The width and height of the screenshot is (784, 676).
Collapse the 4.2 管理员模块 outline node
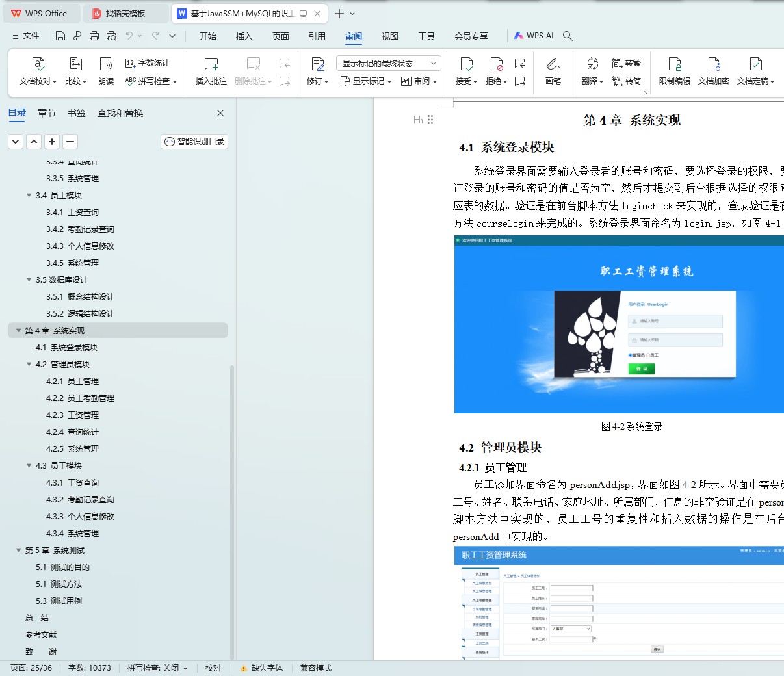tap(29, 365)
